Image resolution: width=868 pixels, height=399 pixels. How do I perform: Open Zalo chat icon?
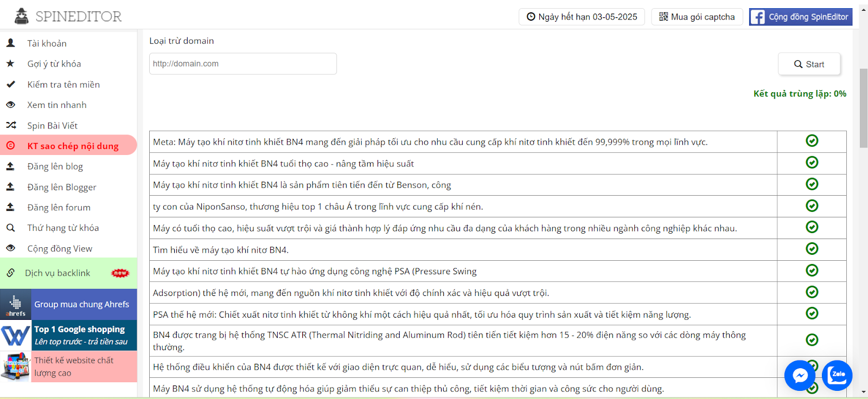click(837, 375)
